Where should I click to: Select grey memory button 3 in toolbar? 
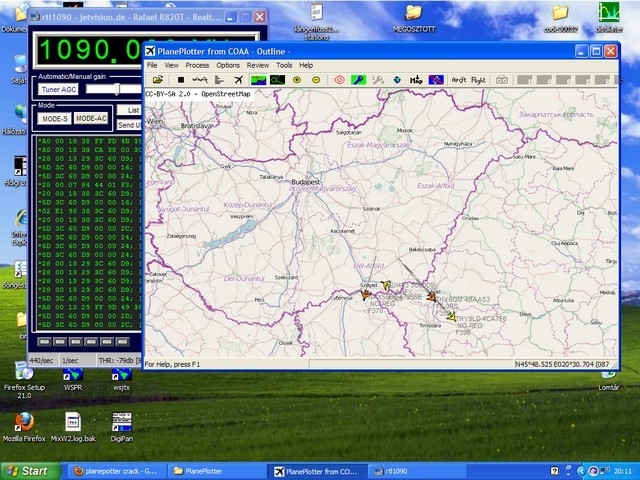(563, 80)
